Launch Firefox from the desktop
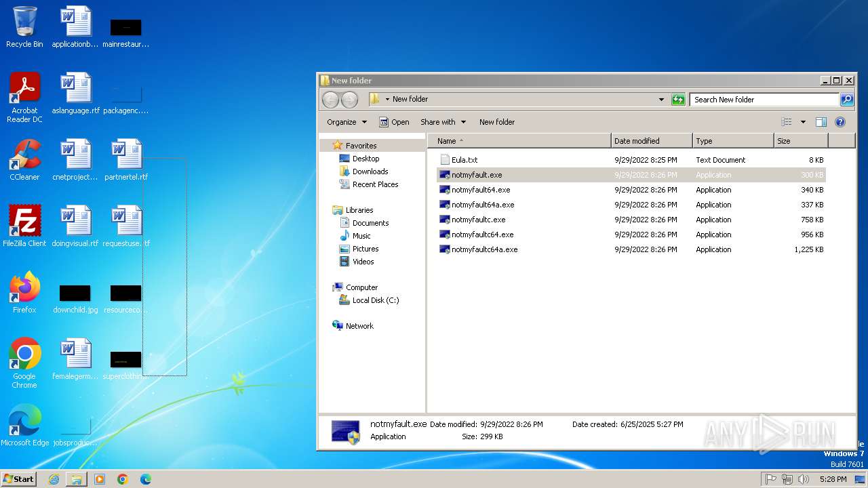 [x=24, y=293]
